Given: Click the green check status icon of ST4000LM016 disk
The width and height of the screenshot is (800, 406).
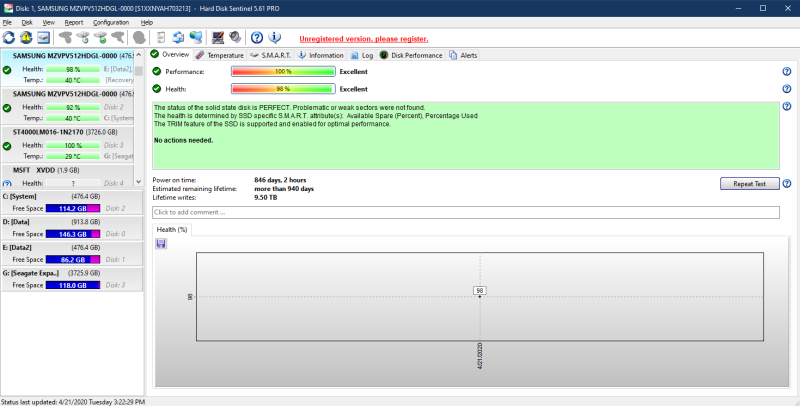Looking at the screenshot, I should (7, 146).
